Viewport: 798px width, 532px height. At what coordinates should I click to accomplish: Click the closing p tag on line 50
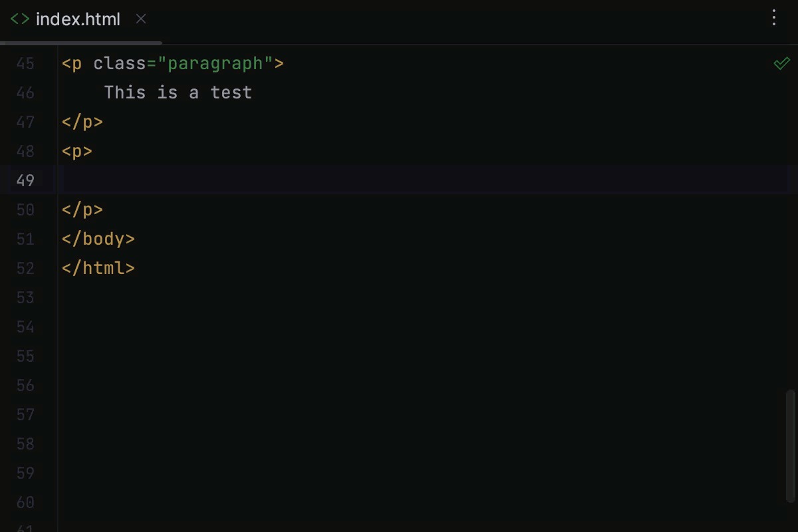[82, 209]
